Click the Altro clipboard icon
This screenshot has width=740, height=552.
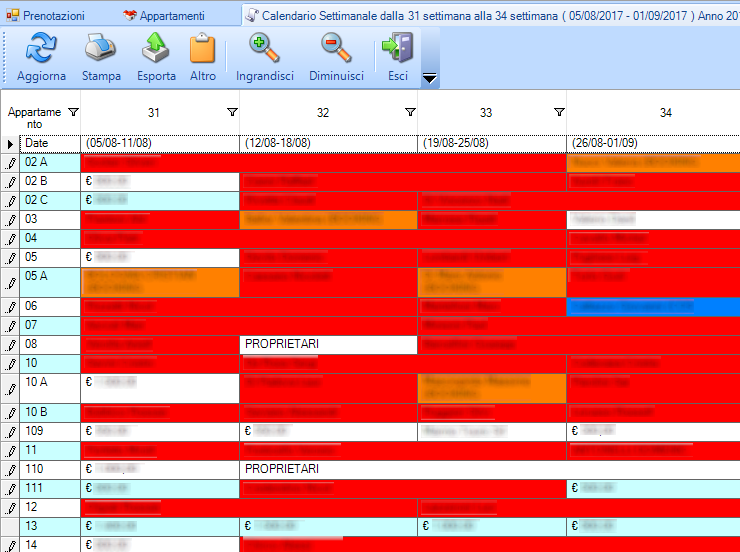[x=202, y=48]
